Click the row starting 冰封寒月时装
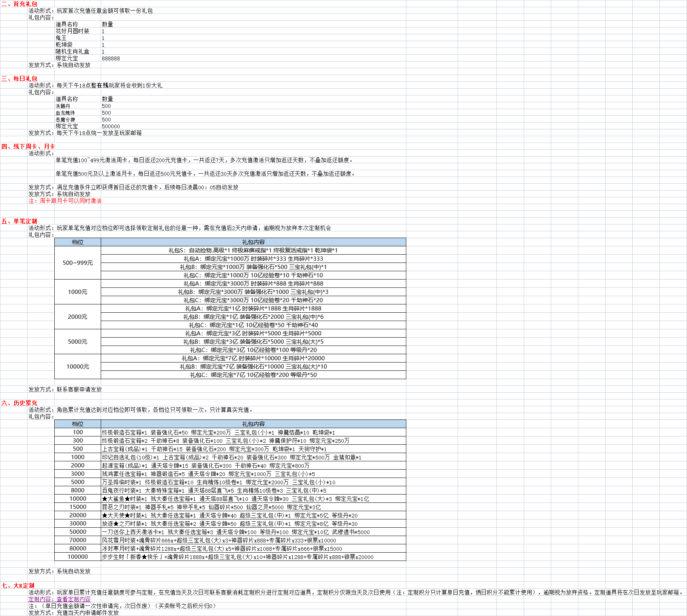Image resolution: width=687 pixels, height=616 pixels. 253,548
